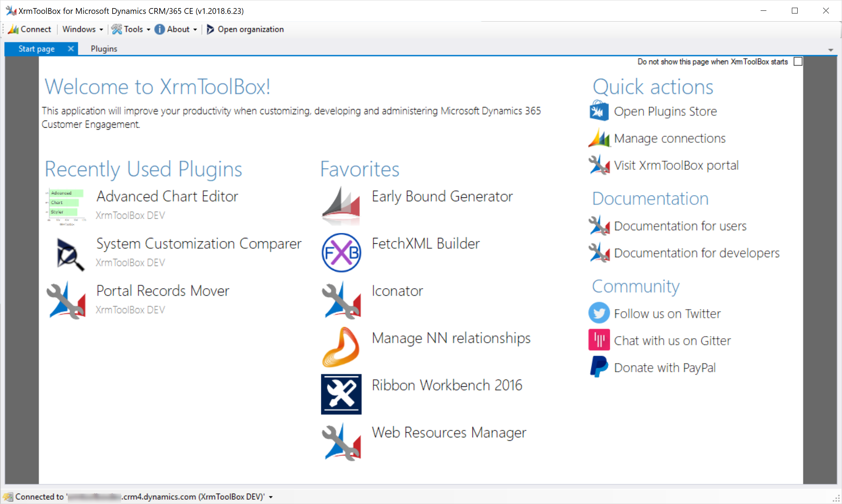Click the Advanced Chart Editor thumbnail icon
This screenshot has height=504, width=842.
(66, 207)
